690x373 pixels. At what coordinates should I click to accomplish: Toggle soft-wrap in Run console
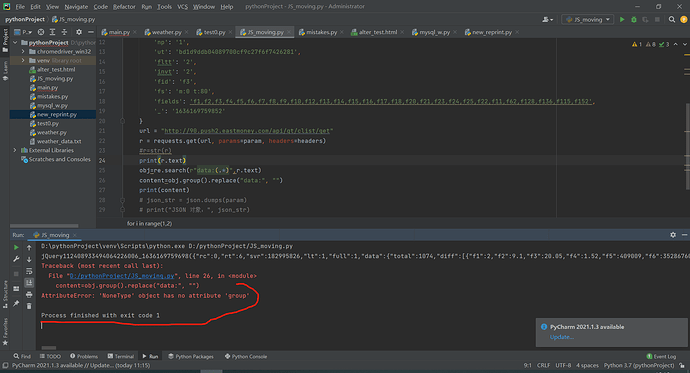pos(29,271)
